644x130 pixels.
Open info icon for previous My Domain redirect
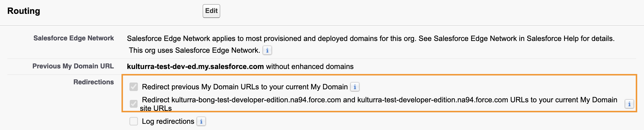coord(355,87)
